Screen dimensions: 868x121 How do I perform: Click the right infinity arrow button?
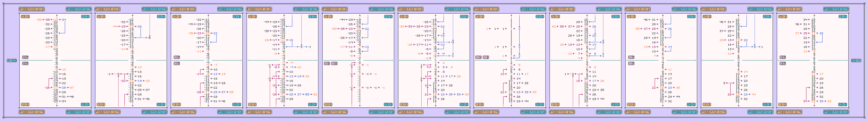[x=856, y=60]
